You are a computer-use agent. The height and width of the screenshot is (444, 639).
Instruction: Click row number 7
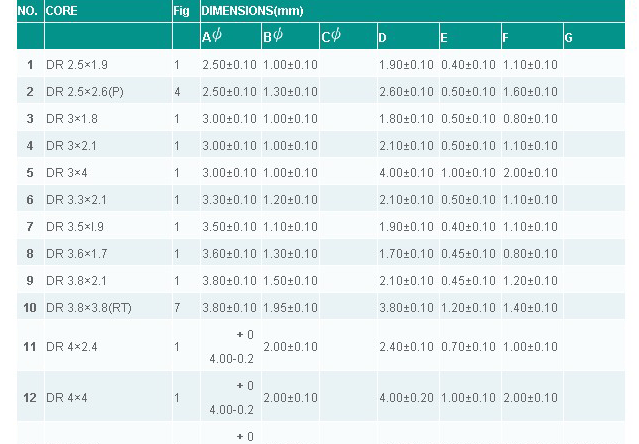(30, 226)
